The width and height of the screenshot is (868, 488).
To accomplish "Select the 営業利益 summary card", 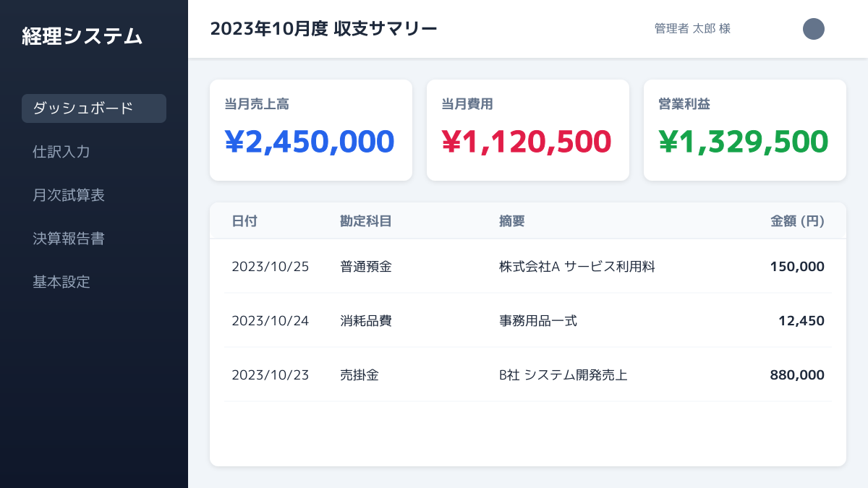I will pyautogui.click(x=745, y=130).
